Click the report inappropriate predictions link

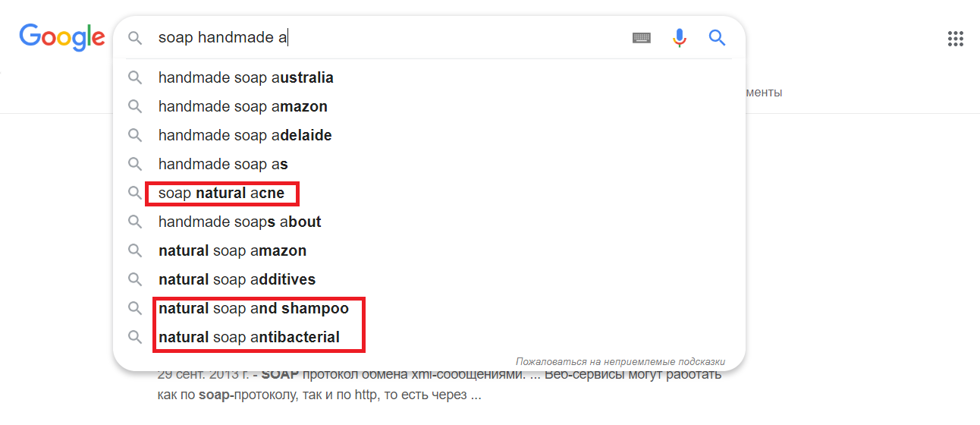620,361
